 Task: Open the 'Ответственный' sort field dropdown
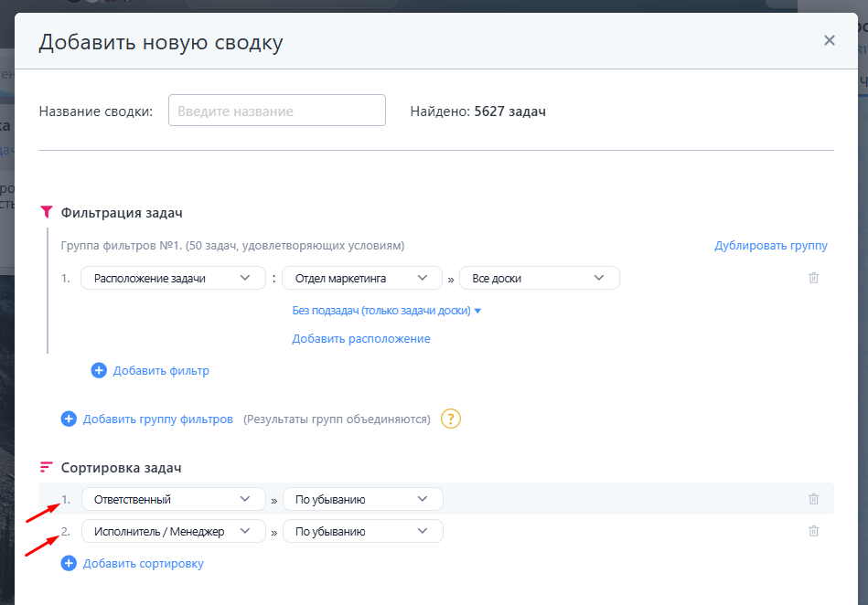173,499
